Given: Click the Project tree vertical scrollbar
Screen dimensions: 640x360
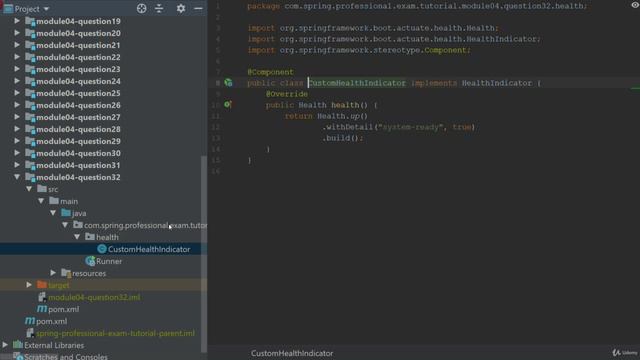Looking at the screenshot, I should click(x=204, y=254).
